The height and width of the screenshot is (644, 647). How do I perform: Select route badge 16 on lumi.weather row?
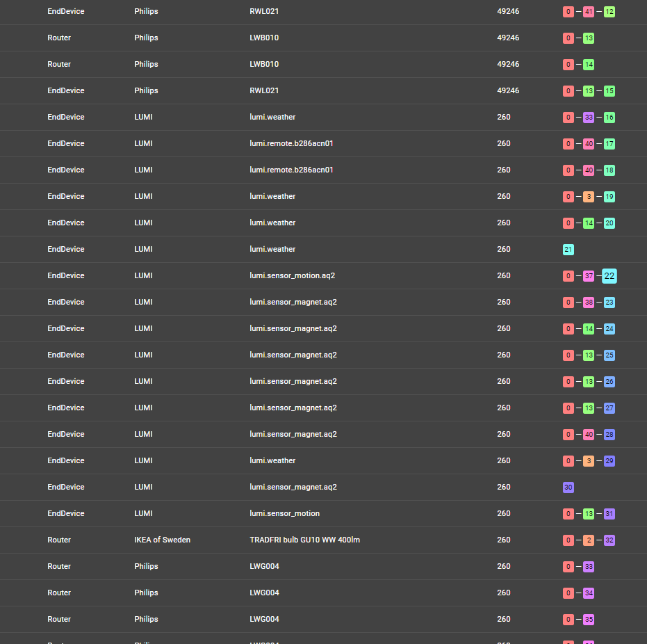pos(609,118)
